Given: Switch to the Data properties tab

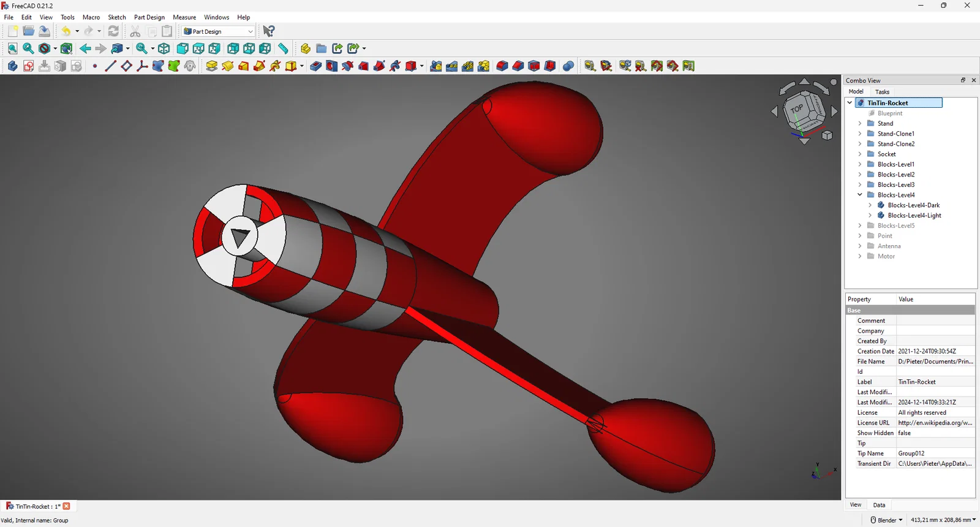Looking at the screenshot, I should [x=879, y=505].
